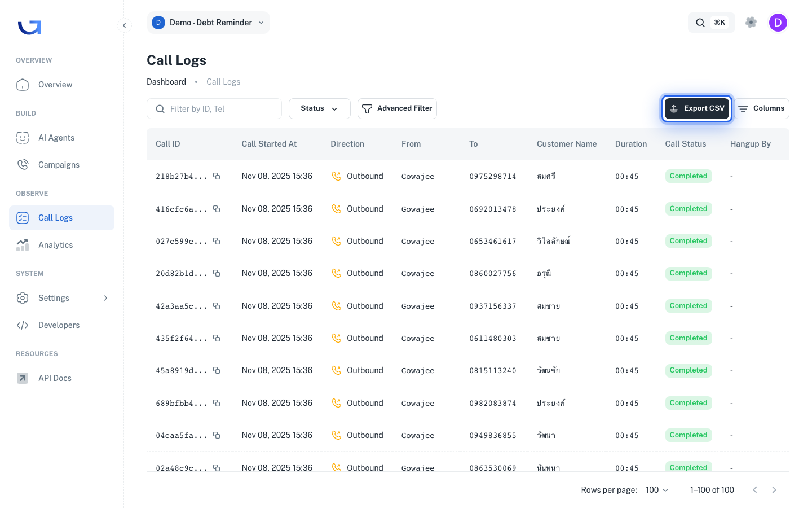Select phone number 0949836855
Screen dimensions: 812x508
click(x=493, y=436)
